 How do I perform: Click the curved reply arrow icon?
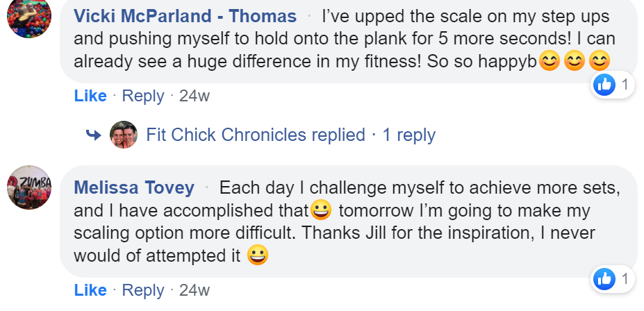coord(93,135)
